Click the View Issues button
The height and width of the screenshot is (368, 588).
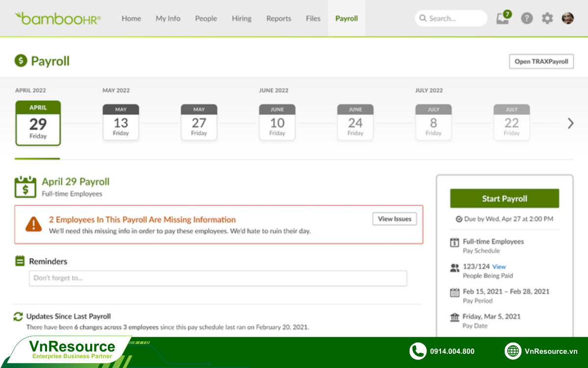click(394, 219)
